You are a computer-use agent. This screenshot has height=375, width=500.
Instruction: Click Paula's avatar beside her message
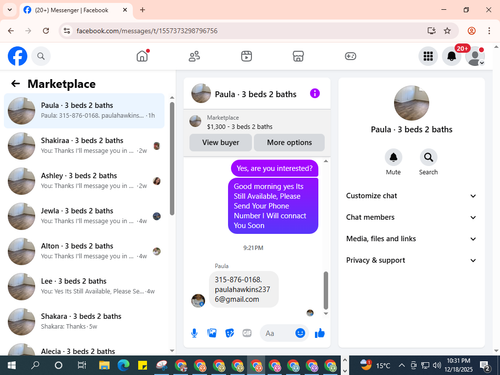point(198,301)
